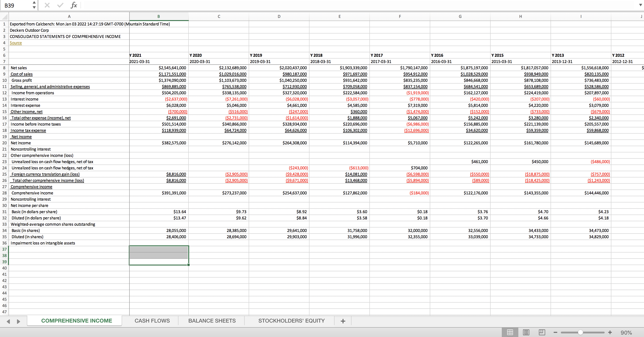Click zoom out minus button
644x337 pixels.
[x=555, y=332]
